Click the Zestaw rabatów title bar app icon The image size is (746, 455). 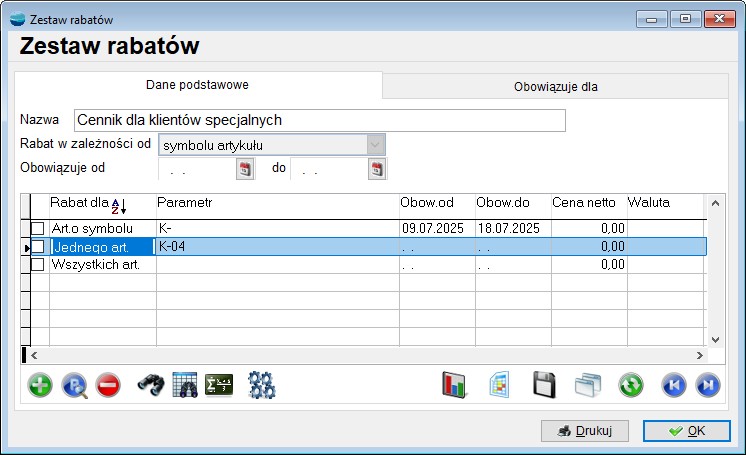coord(17,19)
